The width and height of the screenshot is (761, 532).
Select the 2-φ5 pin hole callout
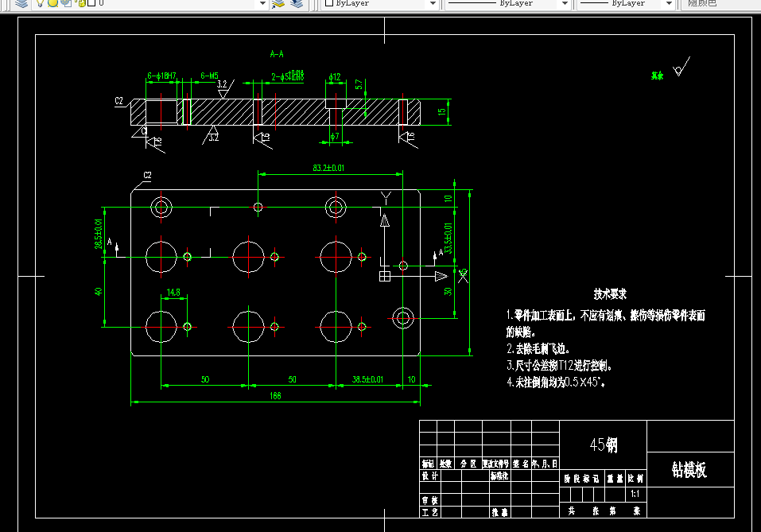(287, 76)
